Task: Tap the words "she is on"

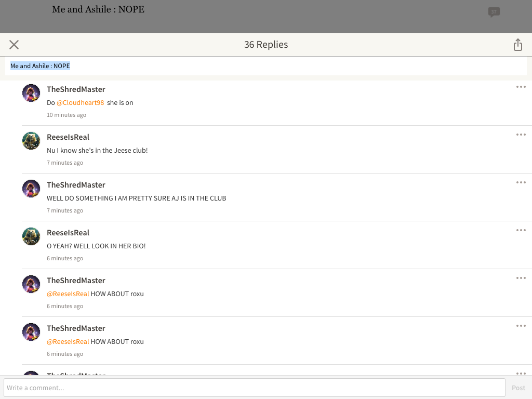Action: [x=120, y=102]
